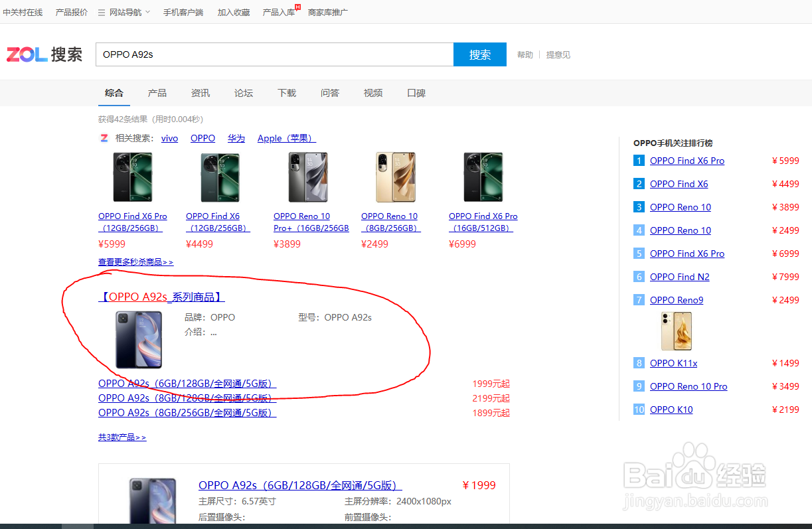The height and width of the screenshot is (529, 812).
Task: Switch to the 问答 tab
Action: tap(330, 93)
